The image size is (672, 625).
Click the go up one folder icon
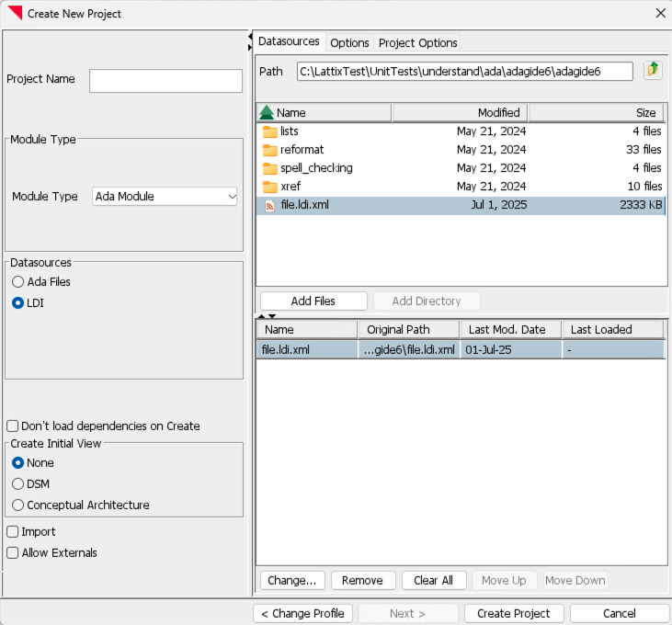coord(653,70)
